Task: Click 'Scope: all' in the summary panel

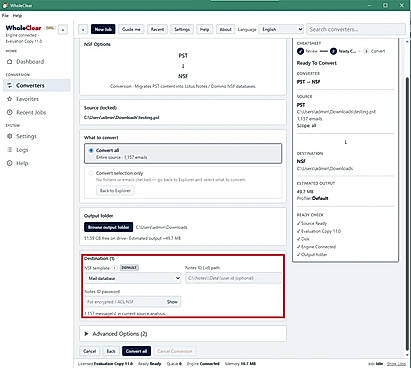Action: tap(306, 126)
